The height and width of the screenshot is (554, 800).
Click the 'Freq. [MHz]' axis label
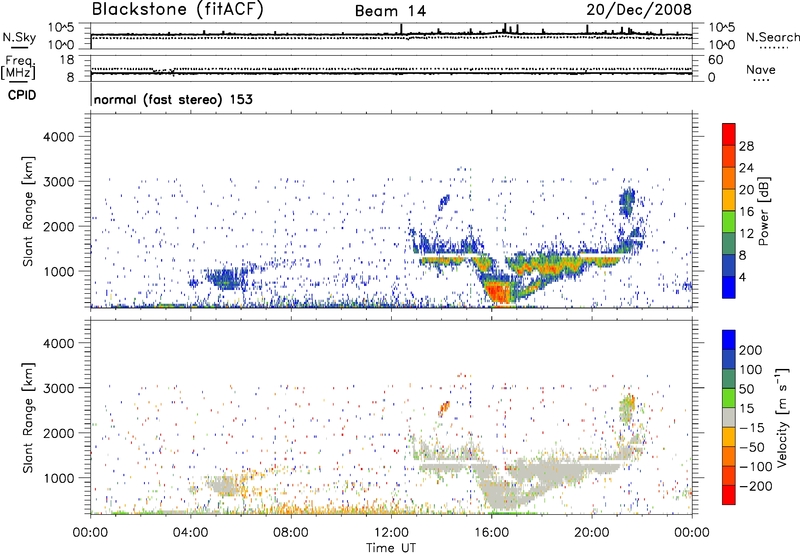19,68
